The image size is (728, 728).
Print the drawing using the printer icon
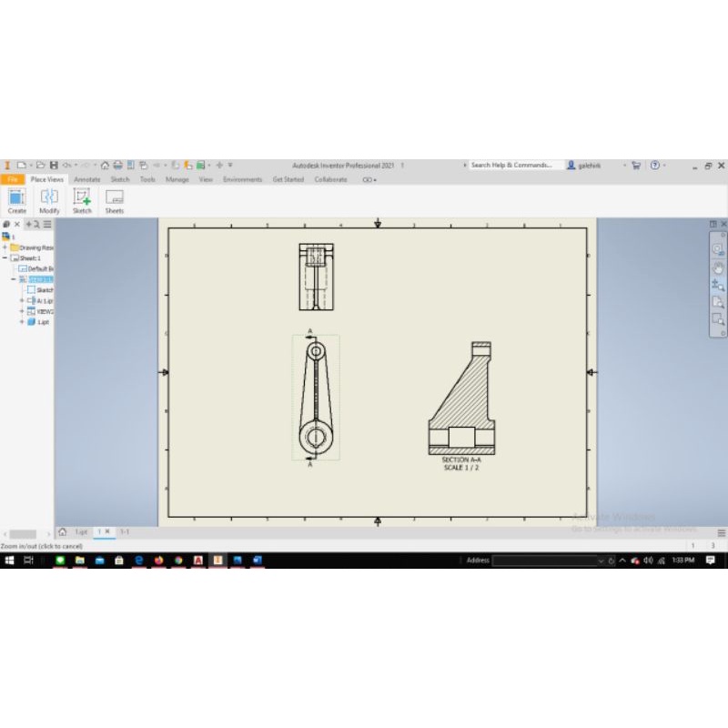tap(118, 166)
